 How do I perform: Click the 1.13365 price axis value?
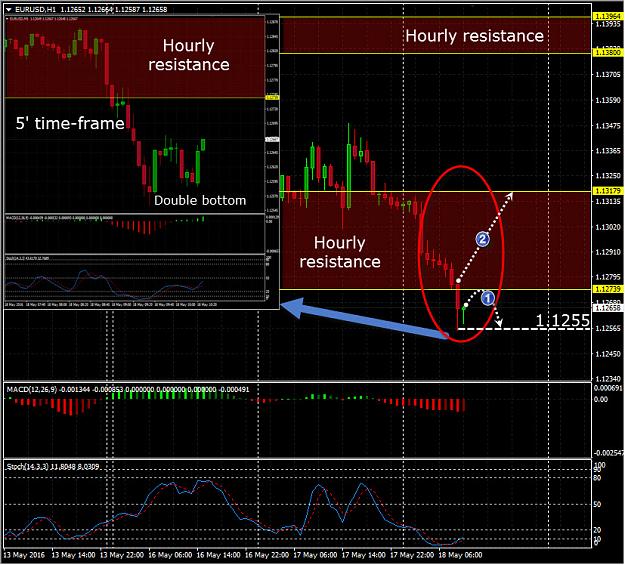pos(608,151)
